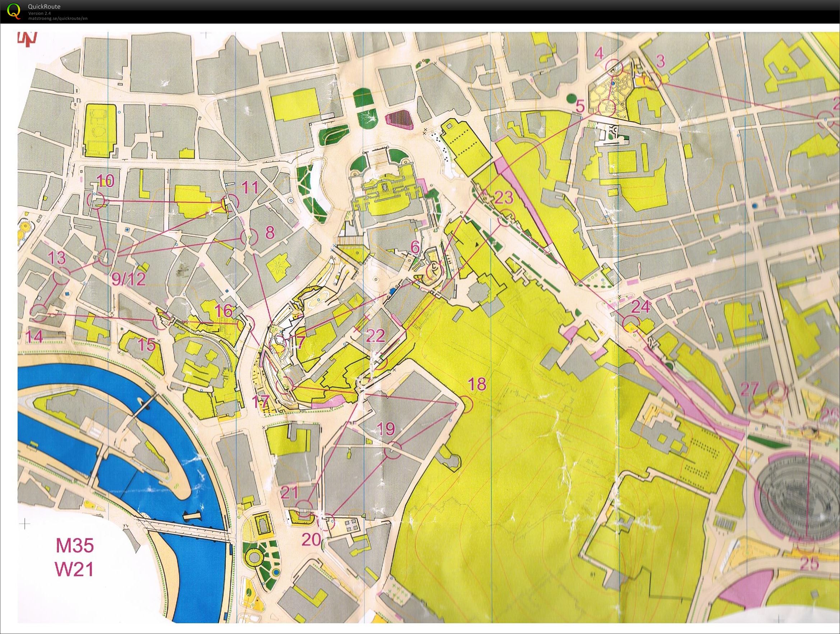Click control number 24 label
Screen dimensions: 840x634
(x=641, y=306)
